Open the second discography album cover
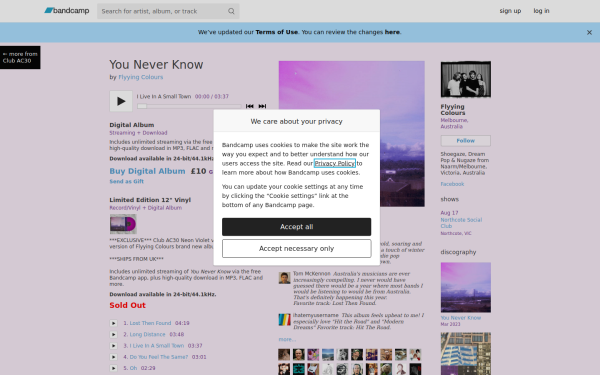Image resolution: width=600 pixels, height=375 pixels. tap(465, 354)
